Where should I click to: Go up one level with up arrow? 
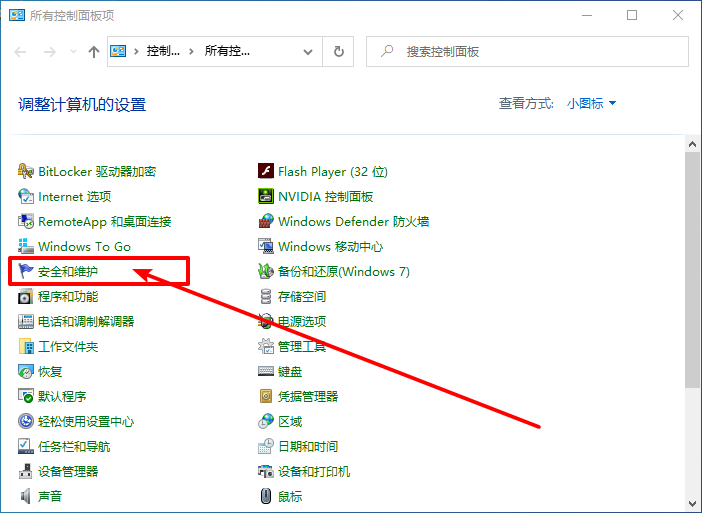94,52
